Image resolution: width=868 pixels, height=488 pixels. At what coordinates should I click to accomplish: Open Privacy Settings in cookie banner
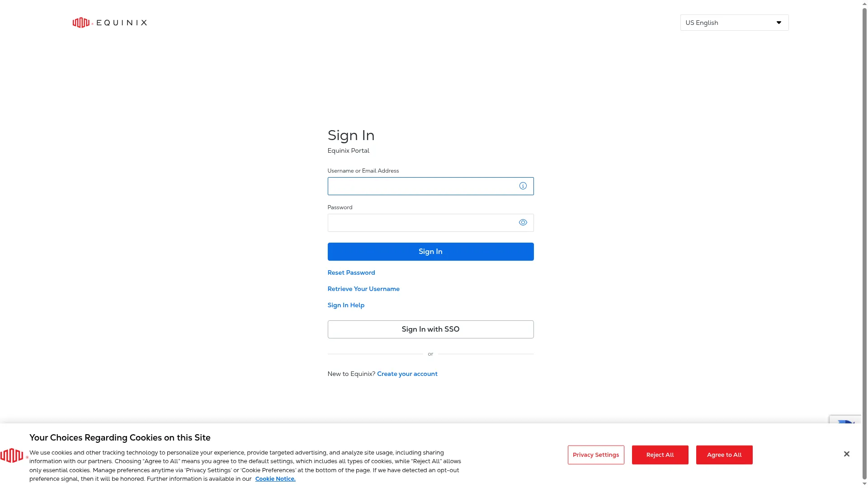coord(596,455)
